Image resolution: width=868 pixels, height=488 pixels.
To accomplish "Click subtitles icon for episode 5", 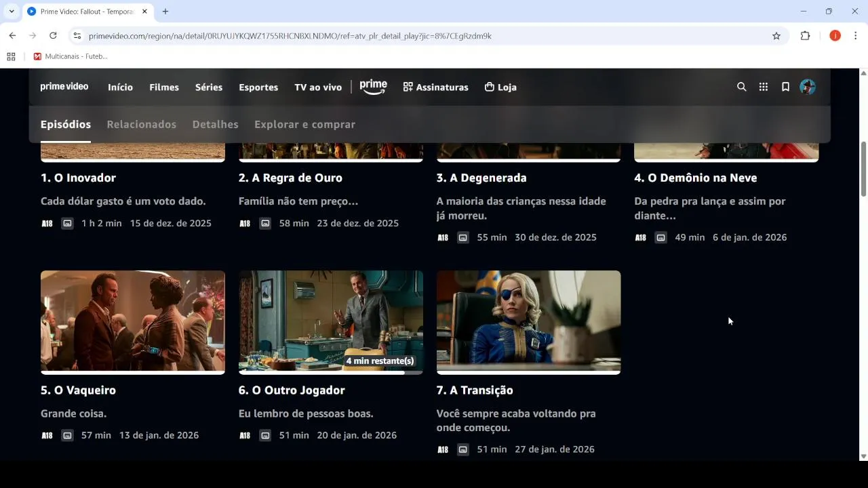I will point(67,435).
